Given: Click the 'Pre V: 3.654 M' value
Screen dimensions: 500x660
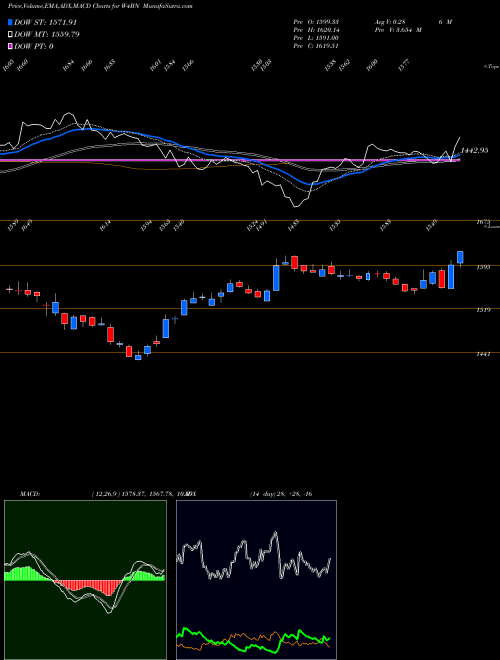Looking at the screenshot, I should [x=398, y=30].
